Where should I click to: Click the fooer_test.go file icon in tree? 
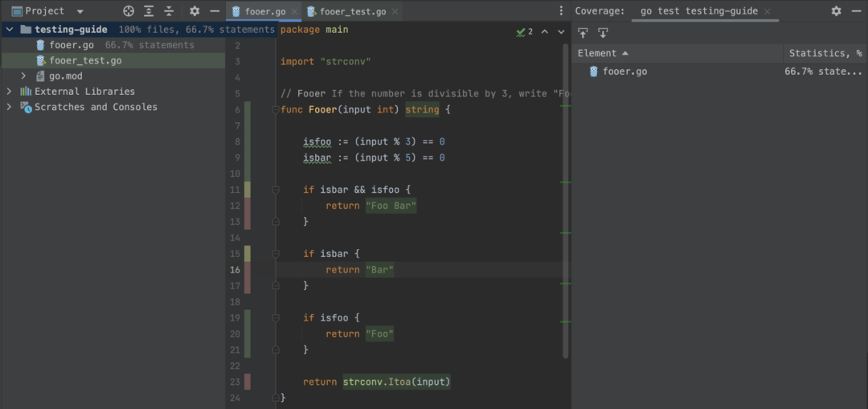point(40,60)
